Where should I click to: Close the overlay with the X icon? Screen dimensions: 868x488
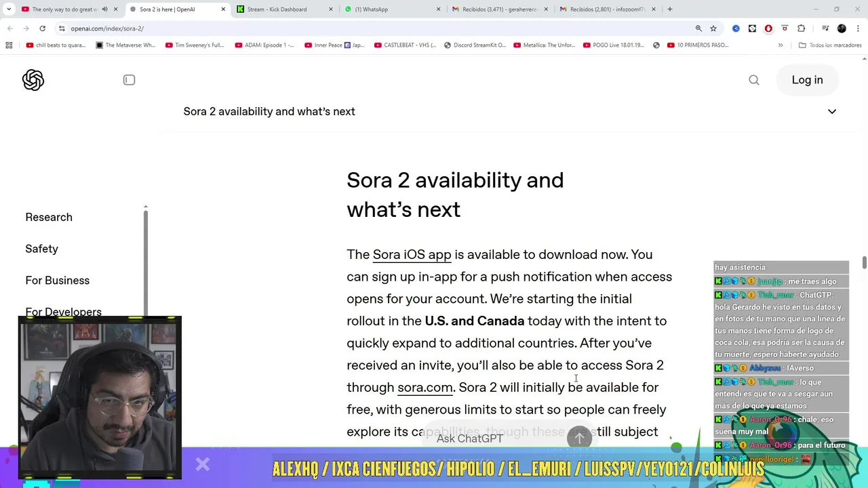(203, 464)
